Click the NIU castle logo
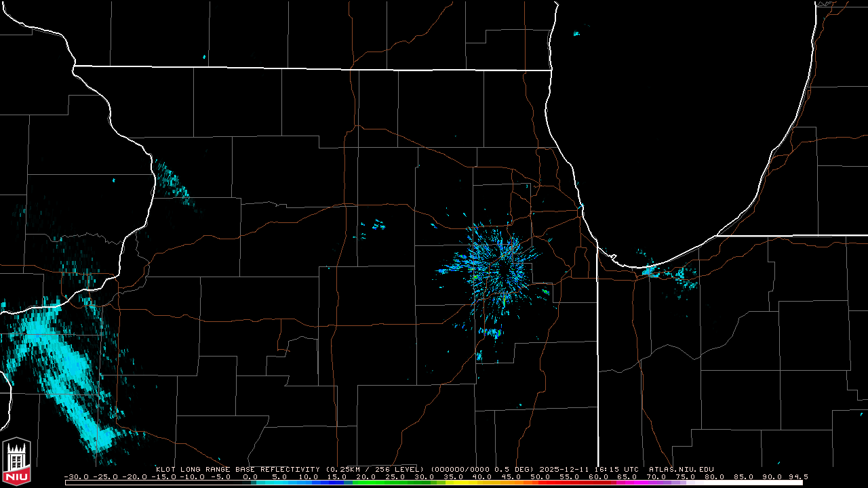 click(x=16, y=462)
